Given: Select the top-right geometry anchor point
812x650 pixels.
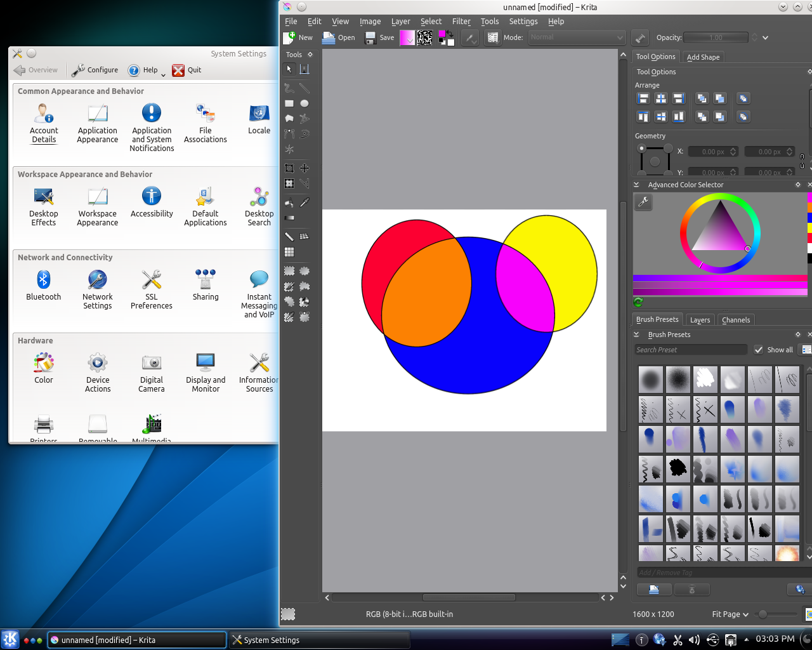Looking at the screenshot, I should point(668,149).
